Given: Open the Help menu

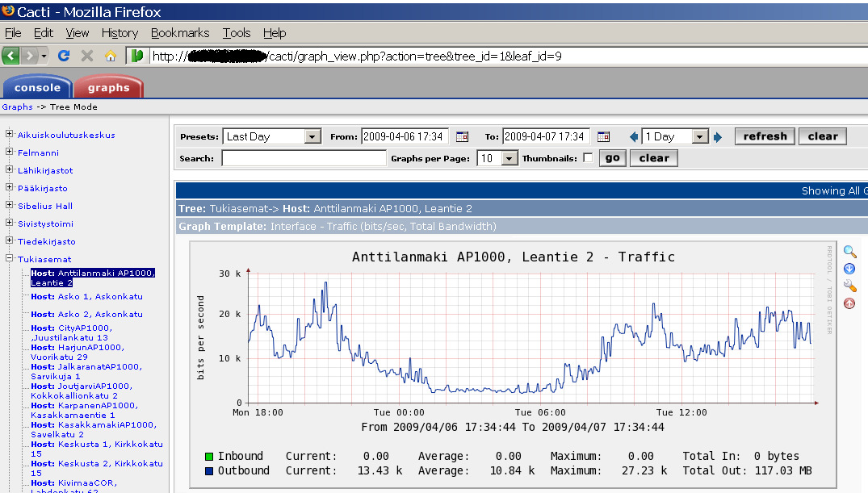Looking at the screenshot, I should point(275,33).
